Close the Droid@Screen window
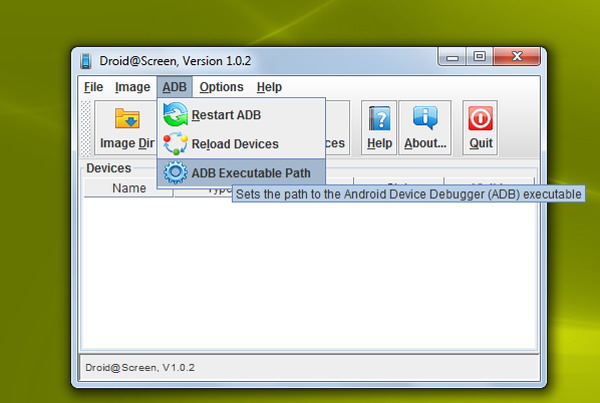600x403 pixels. pos(517,57)
